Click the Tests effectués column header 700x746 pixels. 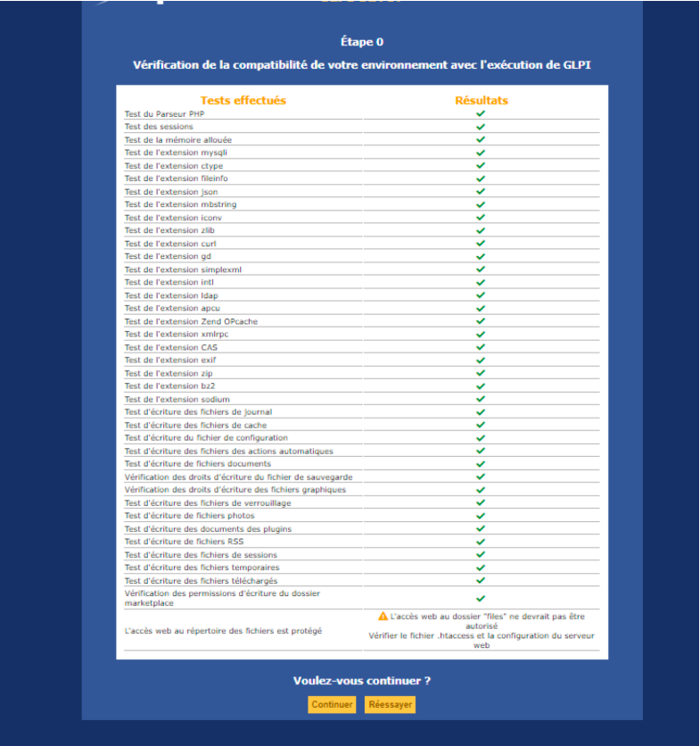(x=243, y=101)
